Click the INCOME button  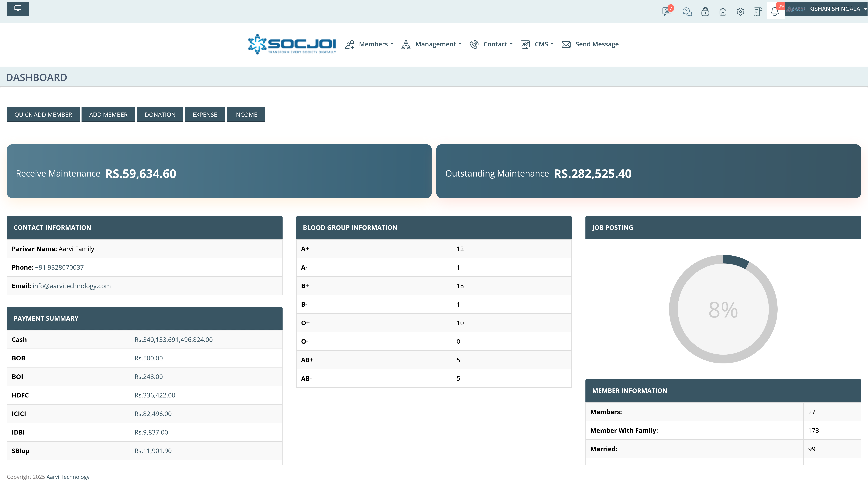point(246,114)
